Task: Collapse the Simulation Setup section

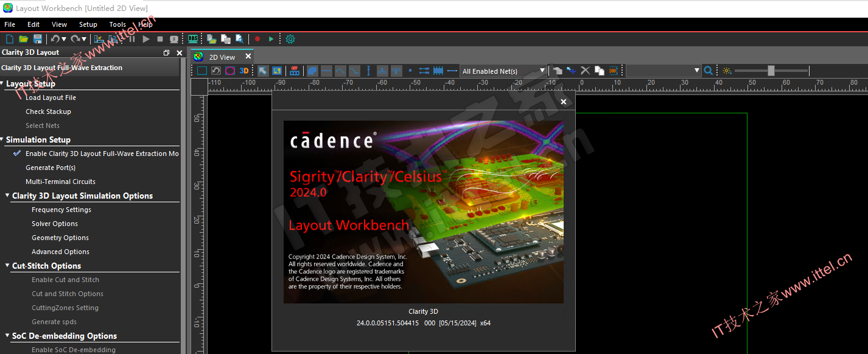Action: tap(2, 140)
